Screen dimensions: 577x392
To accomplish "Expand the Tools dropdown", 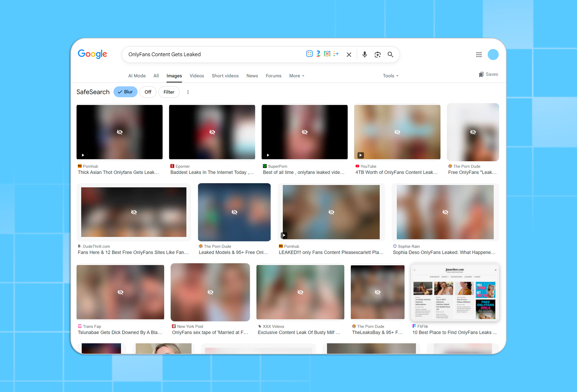I will 390,76.
